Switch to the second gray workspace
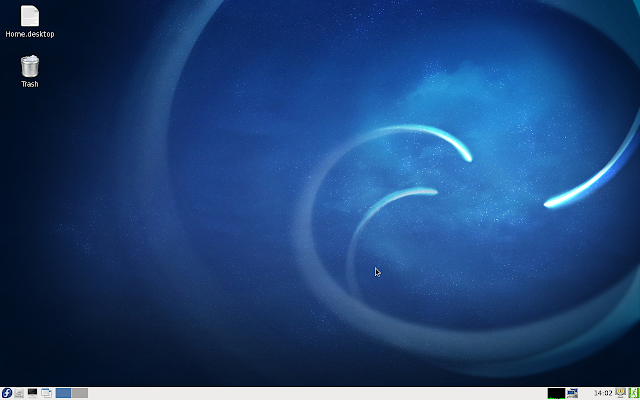 (x=80, y=393)
